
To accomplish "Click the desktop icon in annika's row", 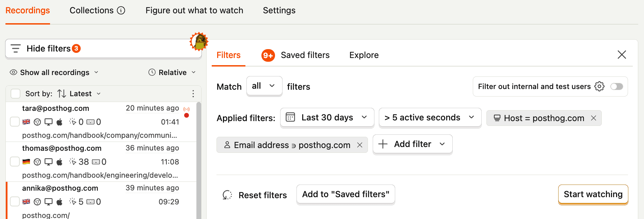I will point(49,202).
